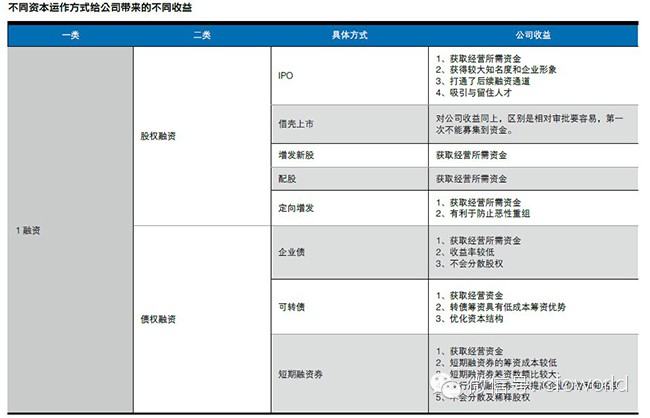Image resolution: width=650 pixels, height=418 pixels.
Task: Select the 短期融资券 cell
Action: pos(349,374)
